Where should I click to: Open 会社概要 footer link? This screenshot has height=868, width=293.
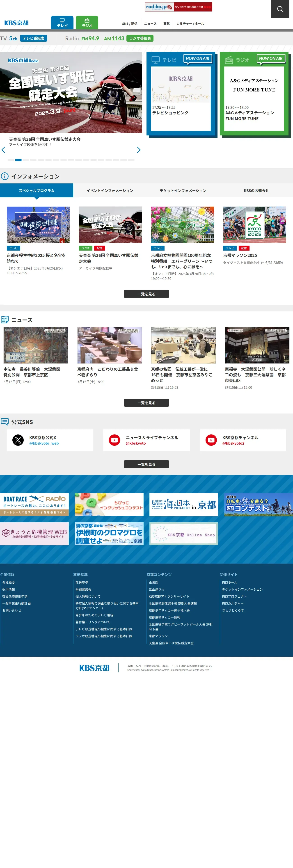point(9,582)
